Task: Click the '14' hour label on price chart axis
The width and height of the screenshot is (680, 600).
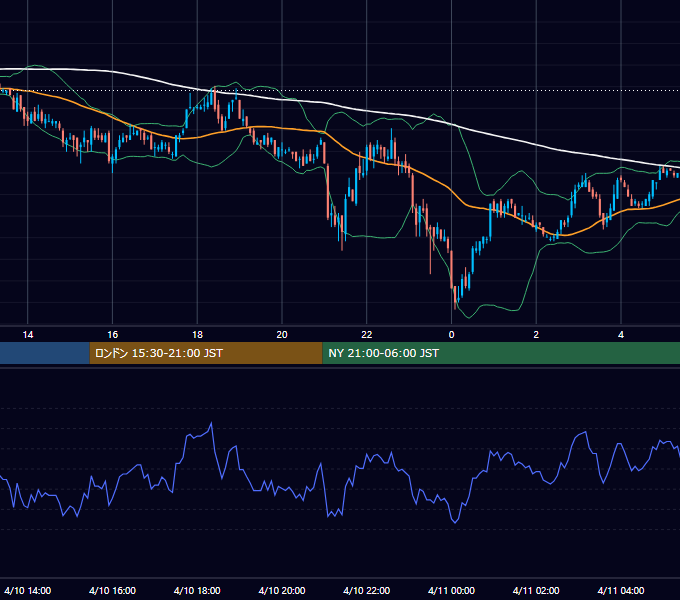Action: [x=28, y=335]
